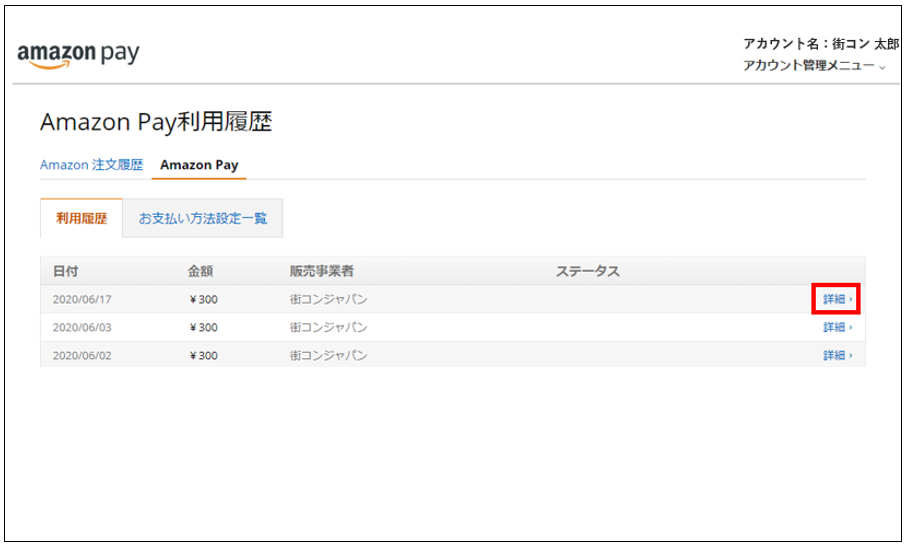
Task: Select the date 2020/06/03
Action: [x=82, y=328]
